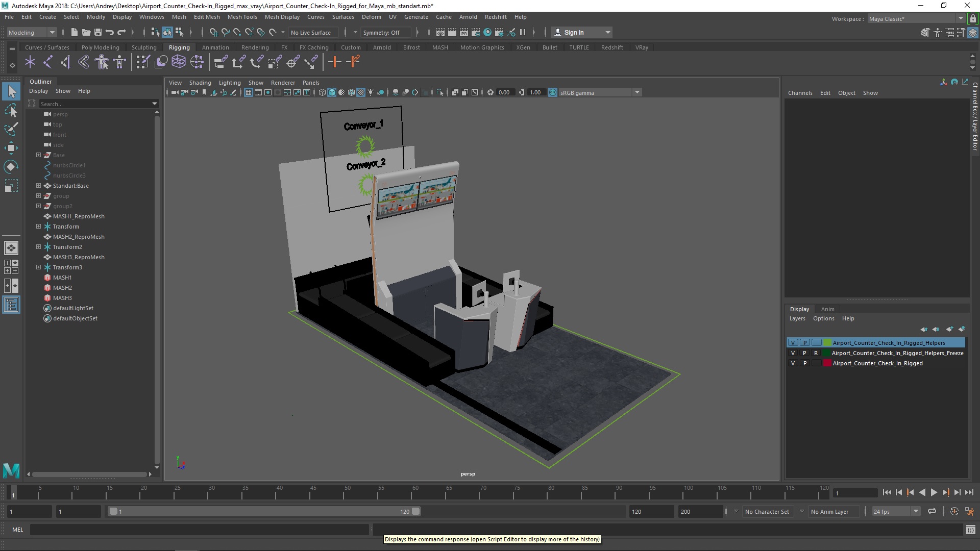Viewport: 980px width, 551px height.
Task: Open the sRGB gamma dropdown arrow
Action: click(637, 92)
